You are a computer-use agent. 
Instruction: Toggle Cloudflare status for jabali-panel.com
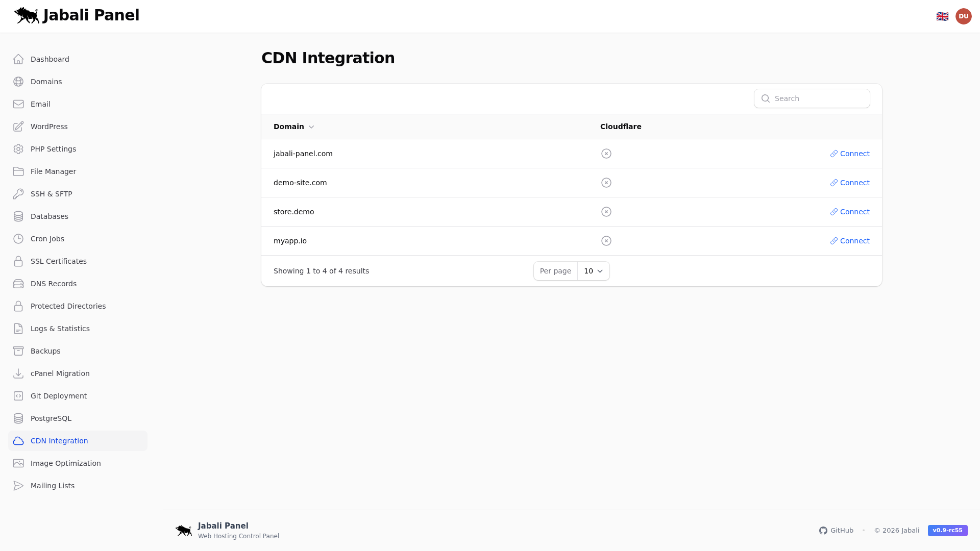tap(606, 154)
